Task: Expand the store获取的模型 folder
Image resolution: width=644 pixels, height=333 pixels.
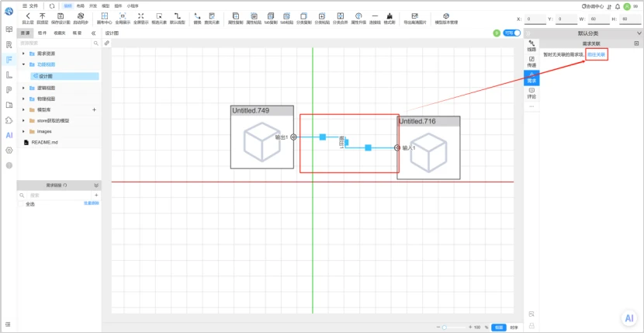Action: click(x=23, y=120)
